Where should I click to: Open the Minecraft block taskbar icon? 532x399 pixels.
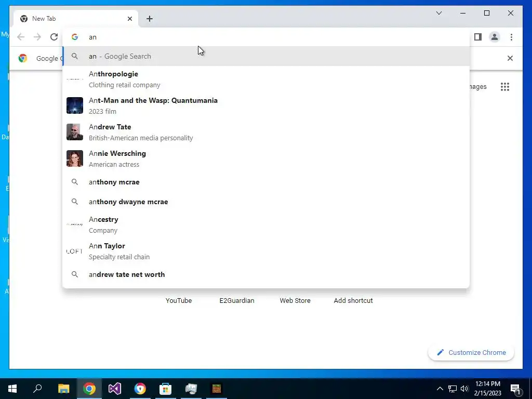point(217,389)
